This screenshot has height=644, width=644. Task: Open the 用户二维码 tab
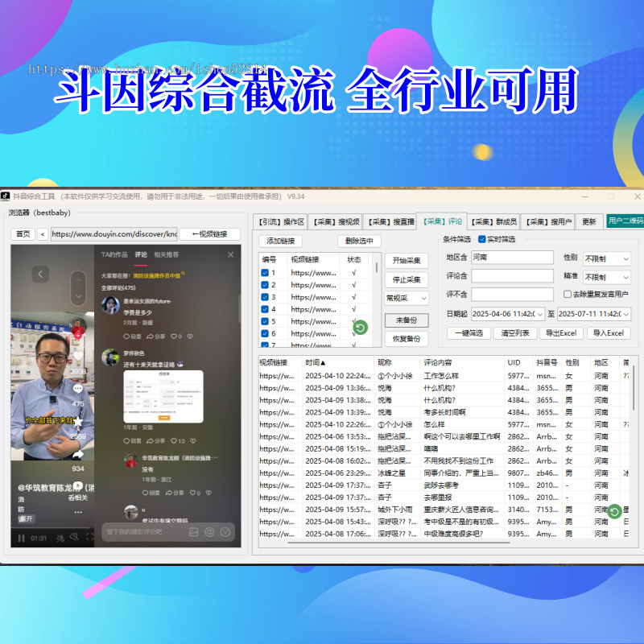tap(625, 221)
